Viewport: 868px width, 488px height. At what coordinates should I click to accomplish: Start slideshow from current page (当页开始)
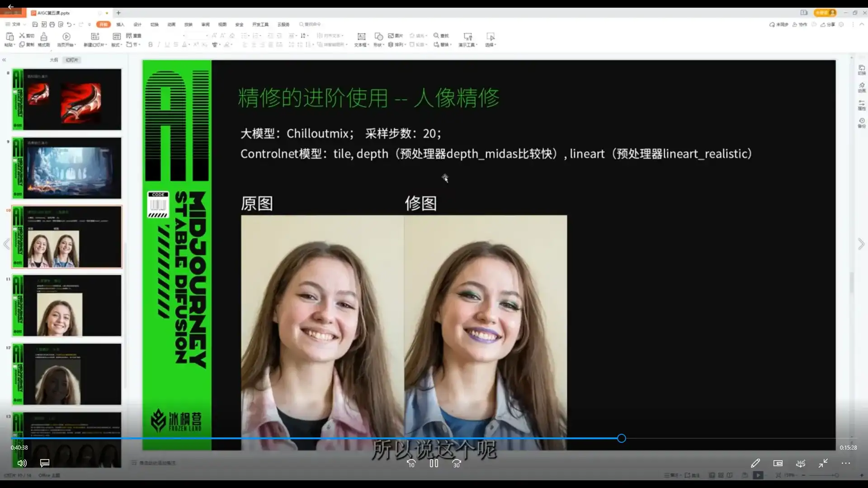click(66, 39)
